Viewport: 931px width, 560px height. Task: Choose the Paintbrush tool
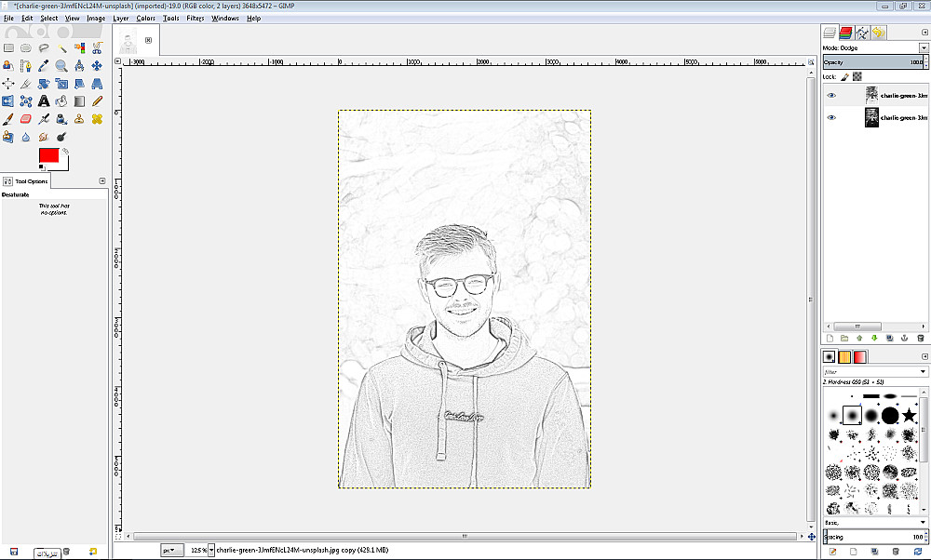(x=8, y=119)
